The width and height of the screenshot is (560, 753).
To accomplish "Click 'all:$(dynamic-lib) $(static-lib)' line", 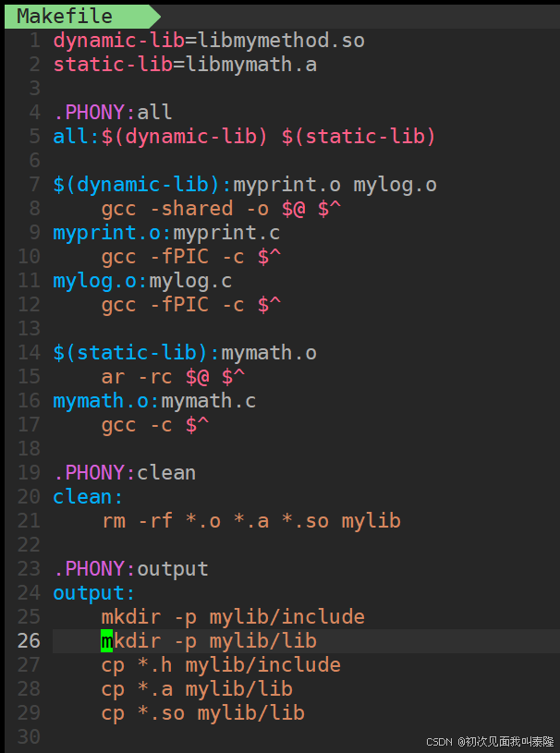I will click(245, 137).
